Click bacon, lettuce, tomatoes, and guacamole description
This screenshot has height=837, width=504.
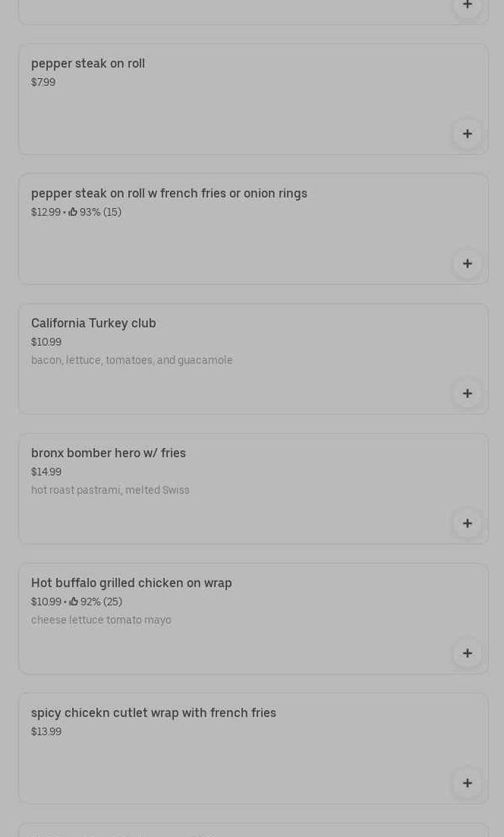[x=131, y=360]
